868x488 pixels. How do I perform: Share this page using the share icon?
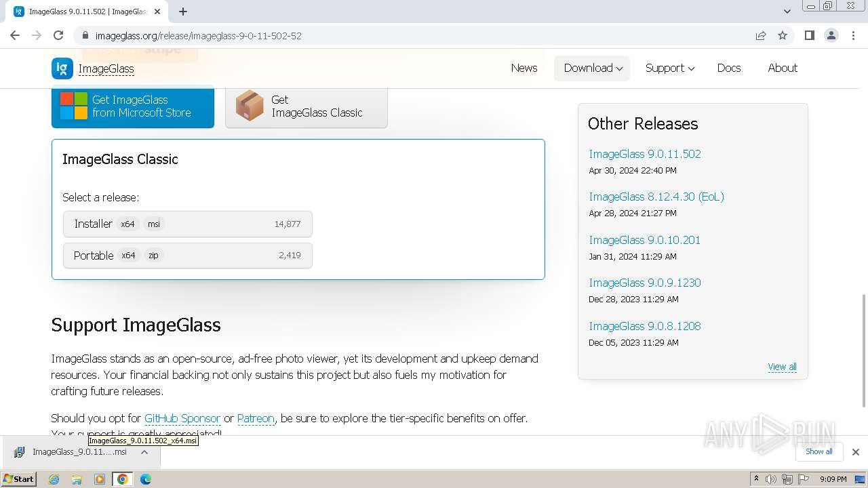click(761, 35)
